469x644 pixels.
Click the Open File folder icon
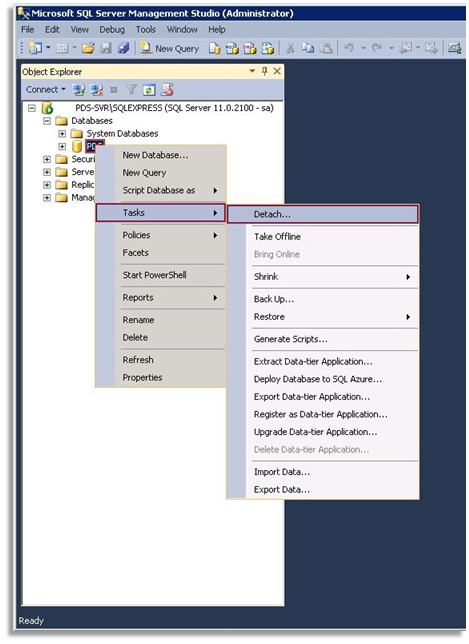coord(87,48)
